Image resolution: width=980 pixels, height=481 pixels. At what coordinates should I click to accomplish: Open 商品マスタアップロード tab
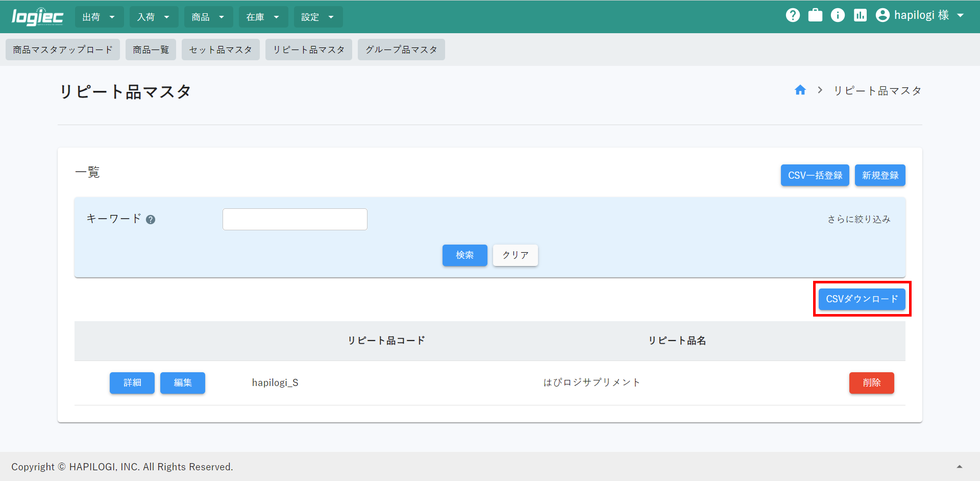(x=63, y=50)
